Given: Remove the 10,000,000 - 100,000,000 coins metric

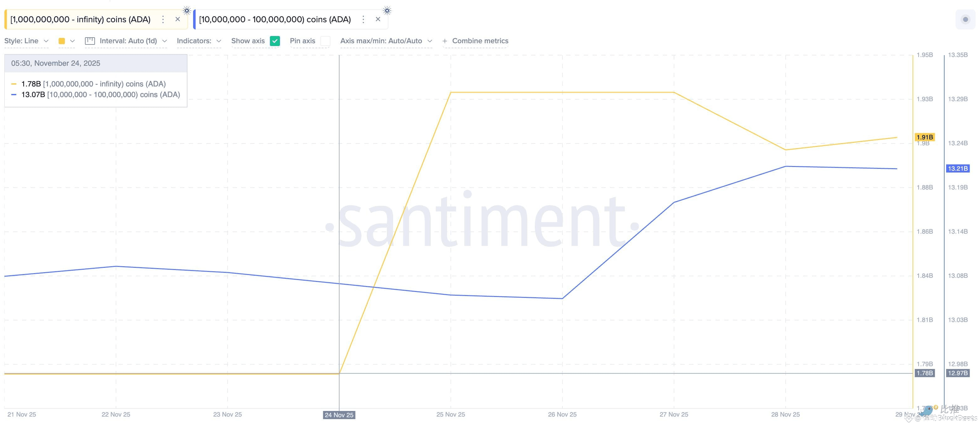Looking at the screenshot, I should tap(378, 19).
